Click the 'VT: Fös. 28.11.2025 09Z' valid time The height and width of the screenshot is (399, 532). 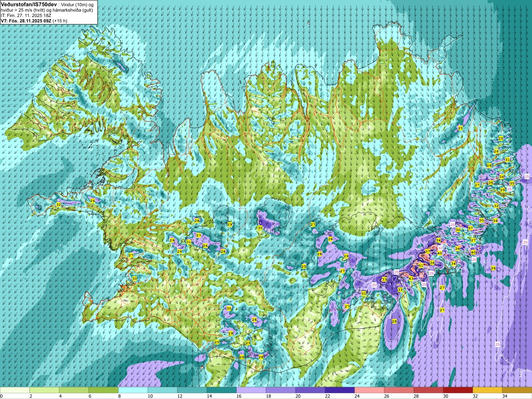coord(26,21)
